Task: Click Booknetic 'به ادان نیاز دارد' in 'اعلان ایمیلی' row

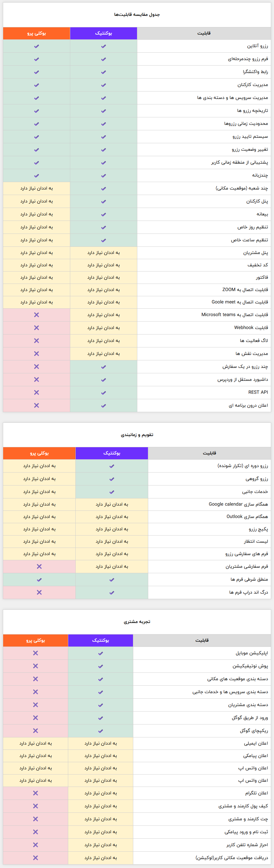Action: coord(100,743)
